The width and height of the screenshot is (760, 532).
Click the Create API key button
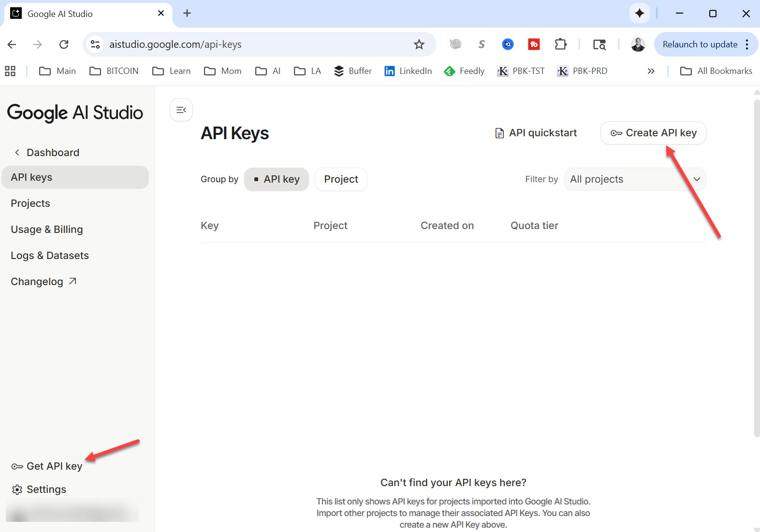click(653, 133)
